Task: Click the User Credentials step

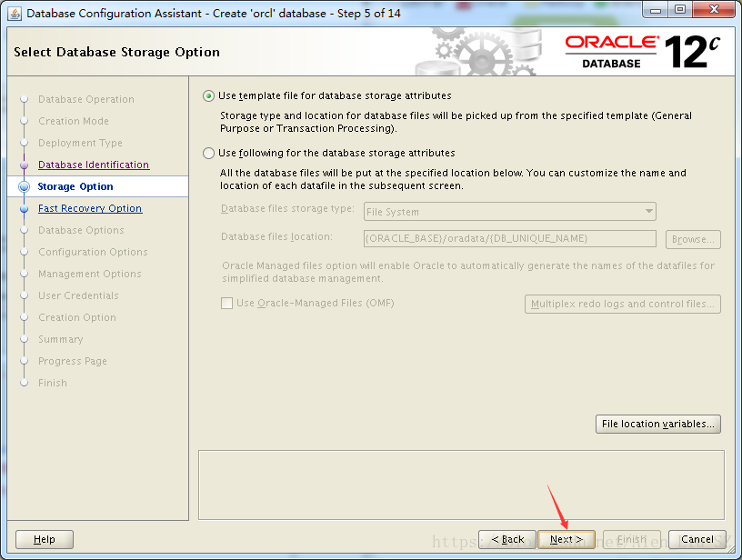Action: [78, 295]
